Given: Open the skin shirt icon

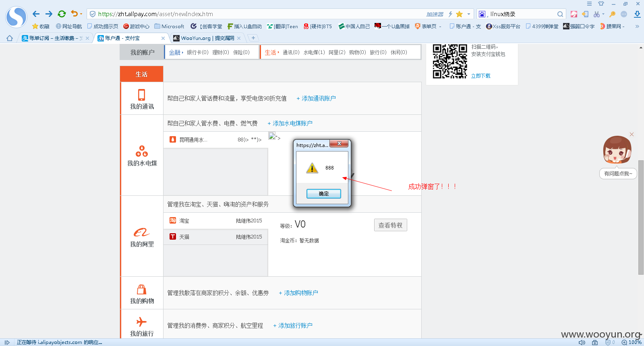Looking at the screenshot, I should (x=601, y=4).
